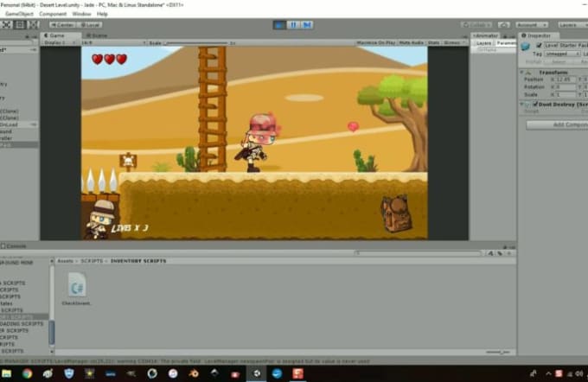Click the Project panel search field

[x=419, y=253]
